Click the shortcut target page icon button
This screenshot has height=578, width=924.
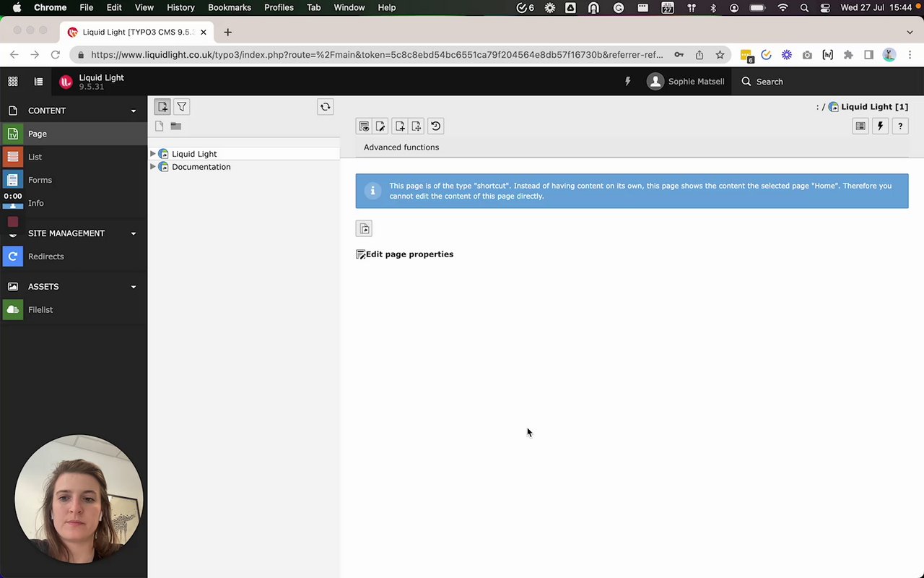click(x=365, y=229)
